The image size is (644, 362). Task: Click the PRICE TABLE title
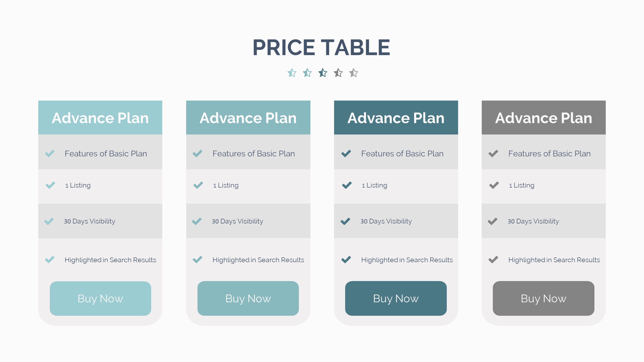321,47
